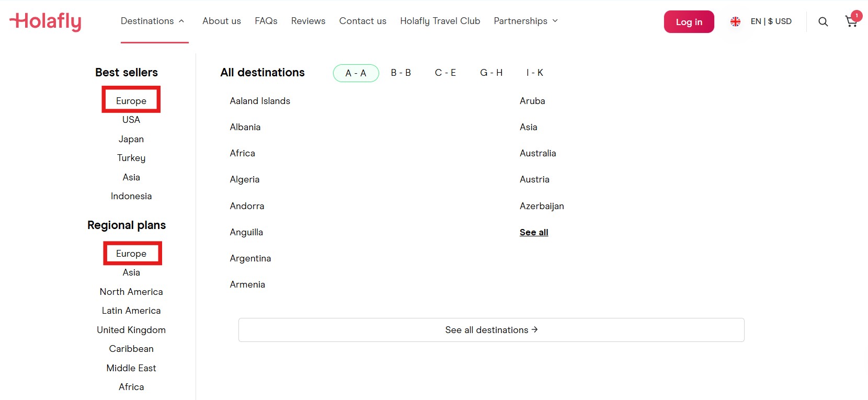Choose Asia under Regional plans
This screenshot has height=400, width=868.
coord(131,272)
